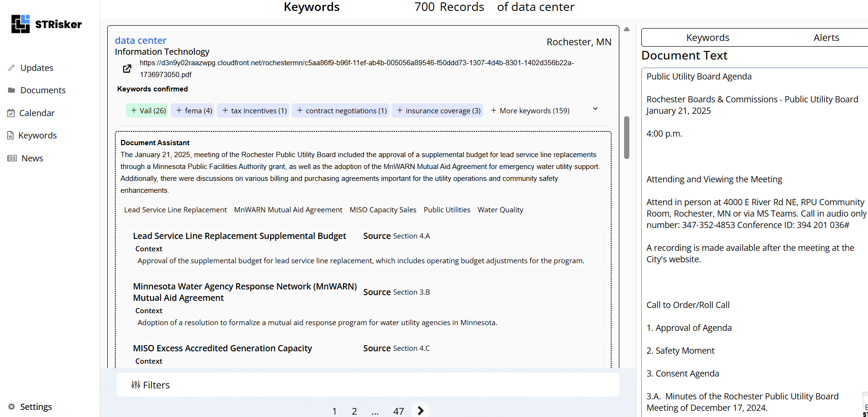Screen dimensions: 868x417
Task: Click the Updates pencil icon
Action: [x=11, y=68]
